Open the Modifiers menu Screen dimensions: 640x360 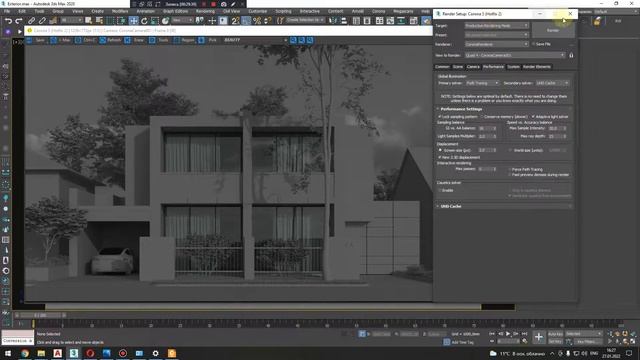tap(120, 11)
